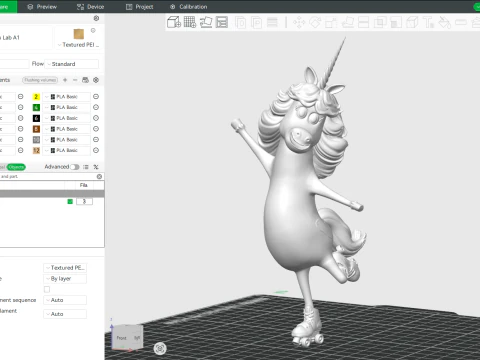Switch to the Preview tab
The height and width of the screenshot is (360, 480).
point(42,7)
